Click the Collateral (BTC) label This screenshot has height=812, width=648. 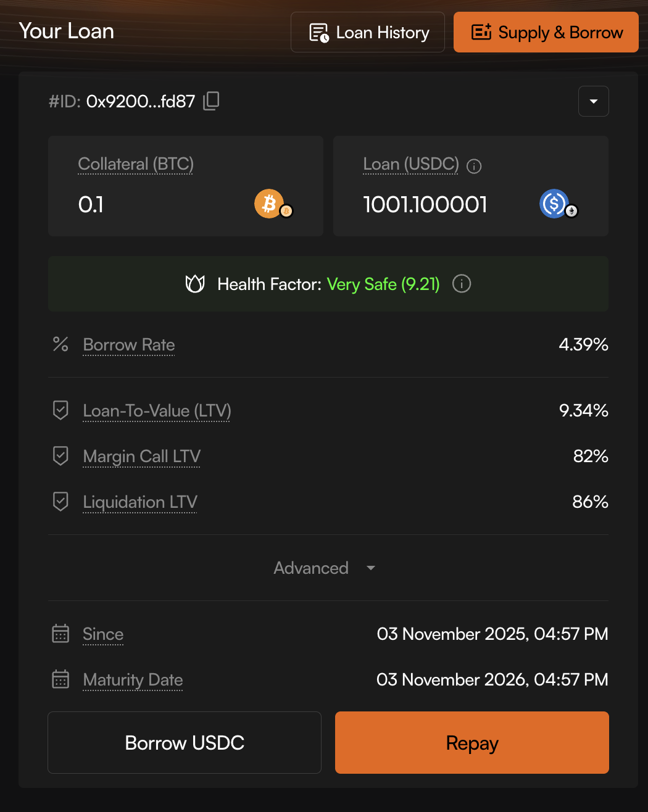pos(136,164)
